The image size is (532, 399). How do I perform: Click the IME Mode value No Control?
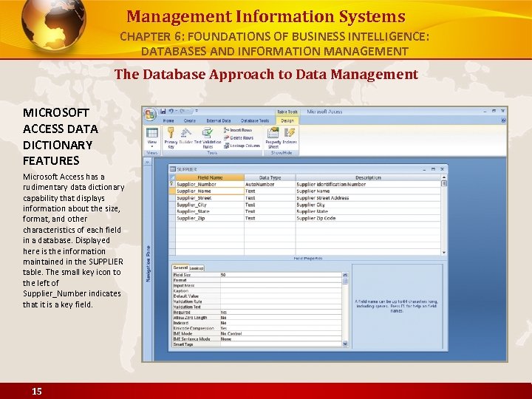pos(281,333)
